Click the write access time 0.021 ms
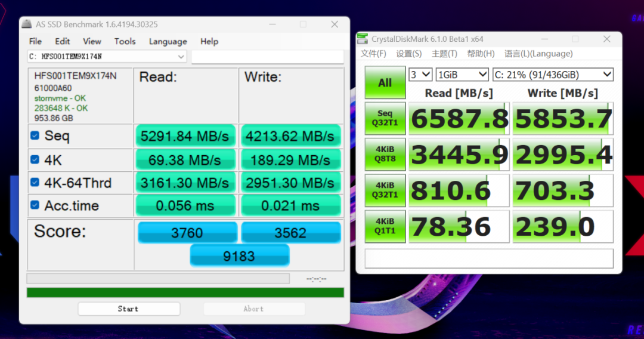 [290, 205]
